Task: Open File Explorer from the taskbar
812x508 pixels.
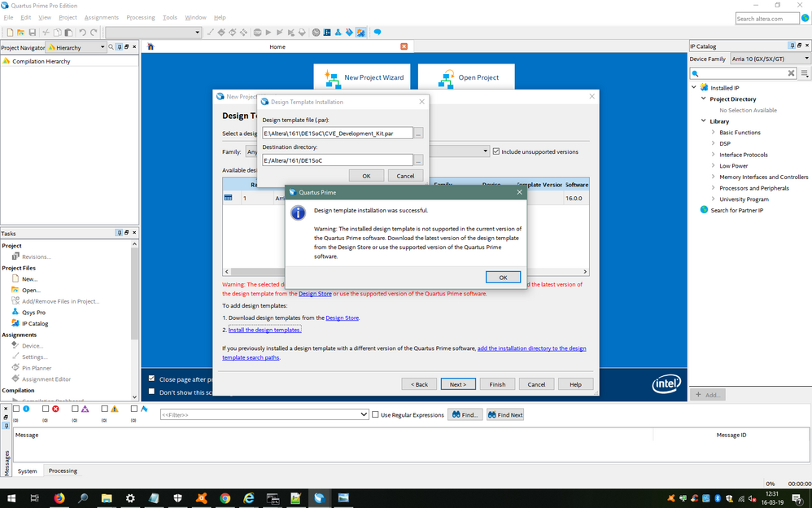Action: click(107, 498)
